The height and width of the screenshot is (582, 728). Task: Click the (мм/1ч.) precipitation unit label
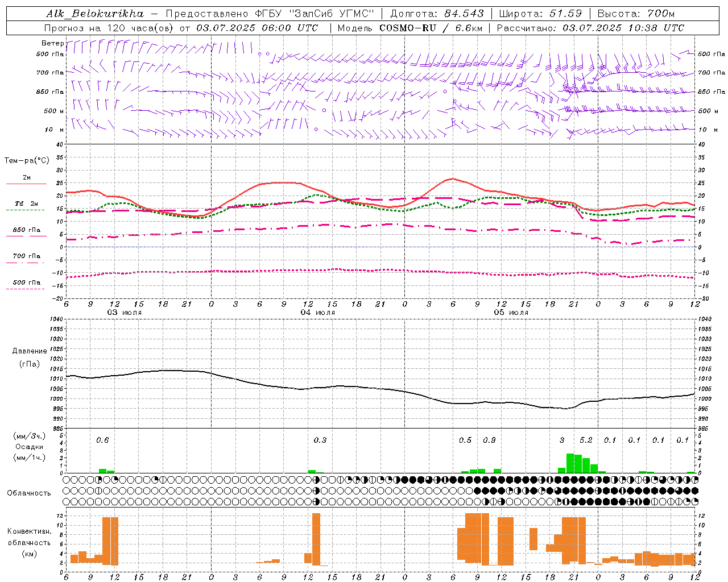click(30, 458)
